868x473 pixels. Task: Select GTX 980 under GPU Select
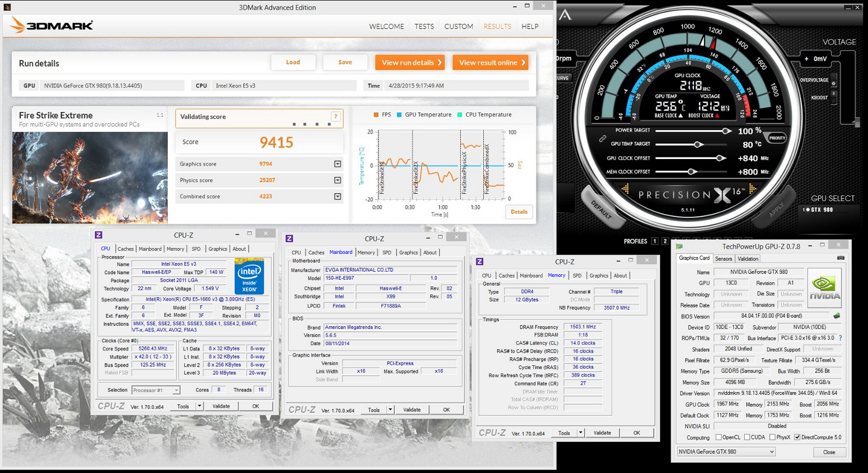(818, 210)
